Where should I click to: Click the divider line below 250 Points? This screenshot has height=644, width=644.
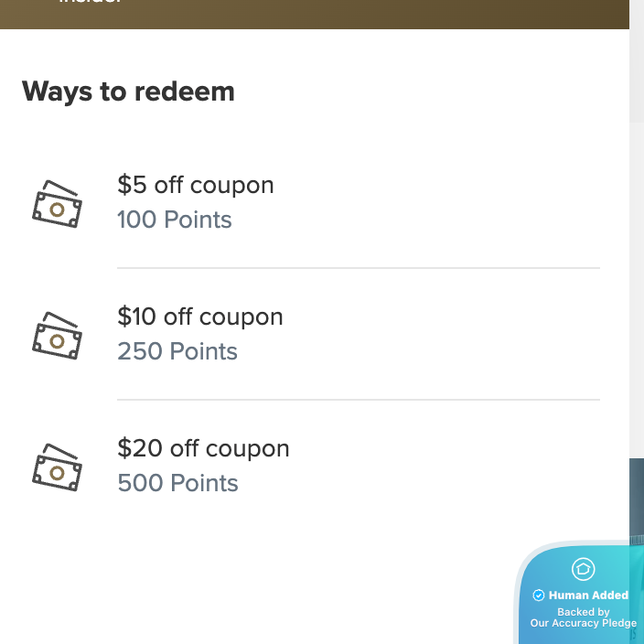(x=359, y=400)
